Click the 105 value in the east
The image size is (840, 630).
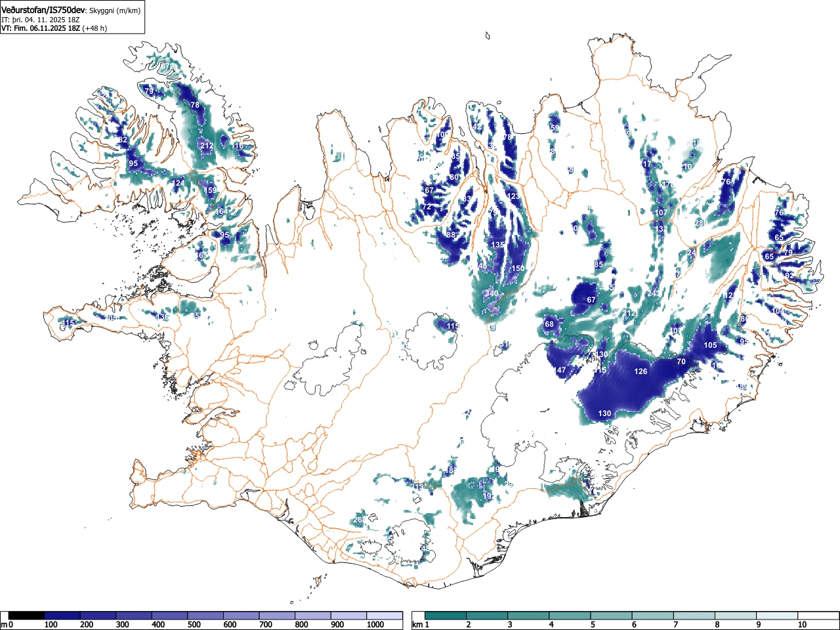[x=710, y=345]
